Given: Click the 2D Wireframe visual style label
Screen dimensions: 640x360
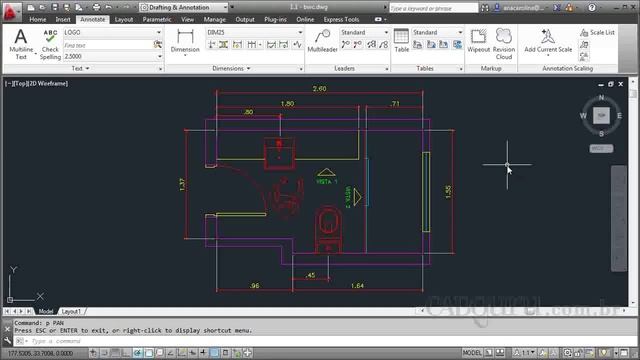Looking at the screenshot, I should [48, 84].
